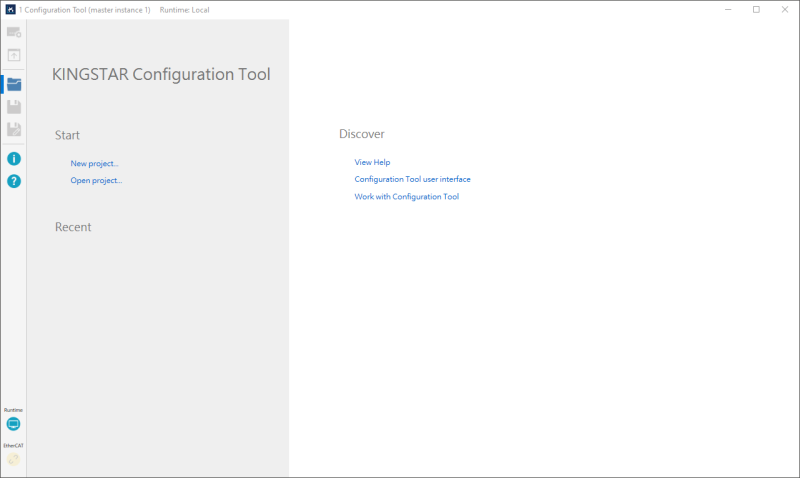Click the Open project... link
The height and width of the screenshot is (478, 800).
tap(96, 181)
